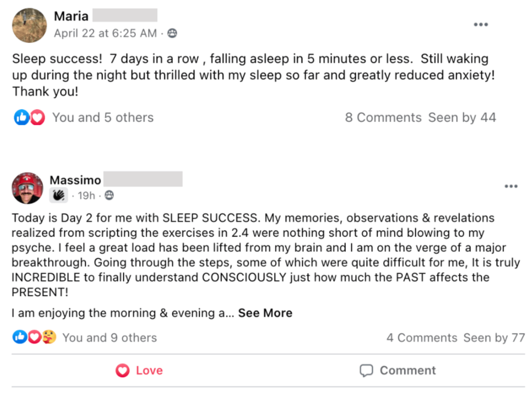This screenshot has width=532, height=394.
Task: View who saw Maria's post, Seen by 44
Action: tap(462, 117)
